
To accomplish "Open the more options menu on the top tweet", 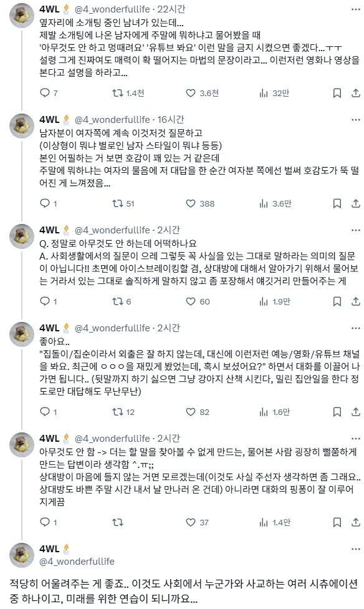I will pyautogui.click(x=355, y=8).
